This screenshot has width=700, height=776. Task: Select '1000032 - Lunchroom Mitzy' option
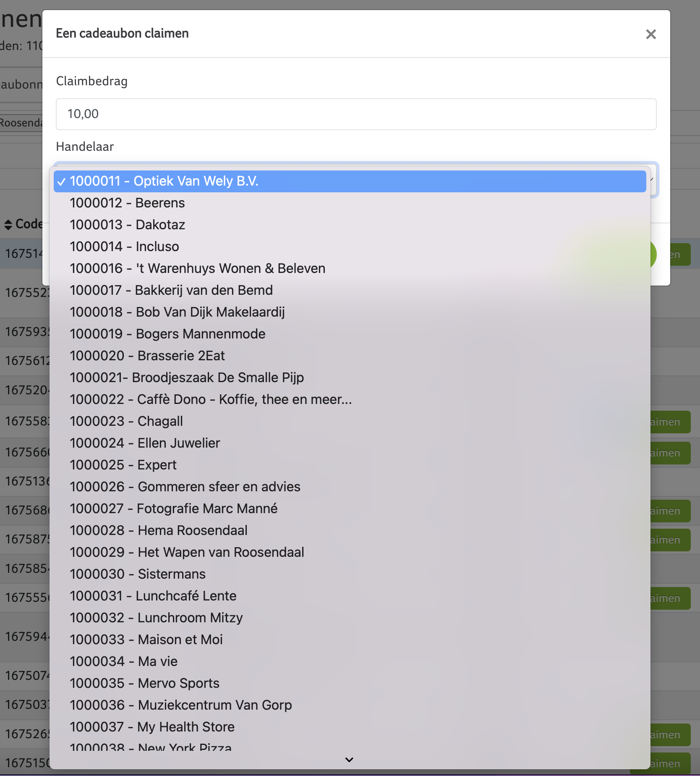[x=350, y=618]
